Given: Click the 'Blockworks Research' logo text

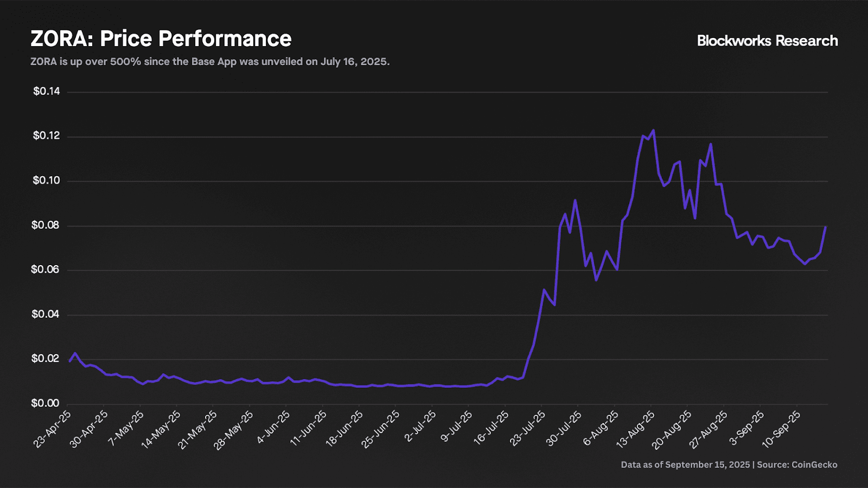Looking at the screenshot, I should tap(767, 41).
